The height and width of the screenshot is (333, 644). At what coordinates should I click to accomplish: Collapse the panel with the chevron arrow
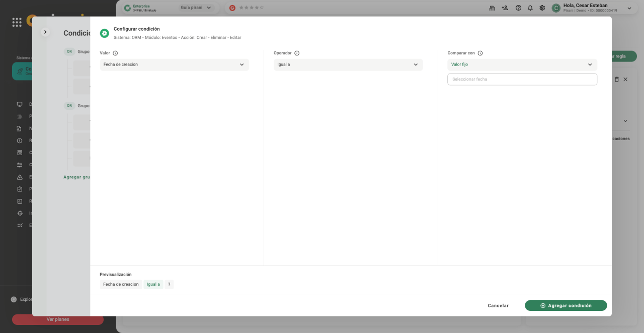point(45,32)
